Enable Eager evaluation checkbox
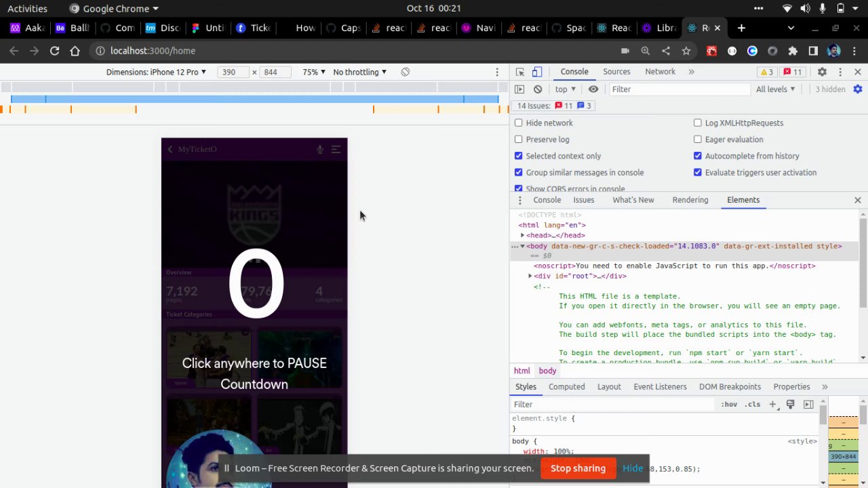 (x=698, y=140)
